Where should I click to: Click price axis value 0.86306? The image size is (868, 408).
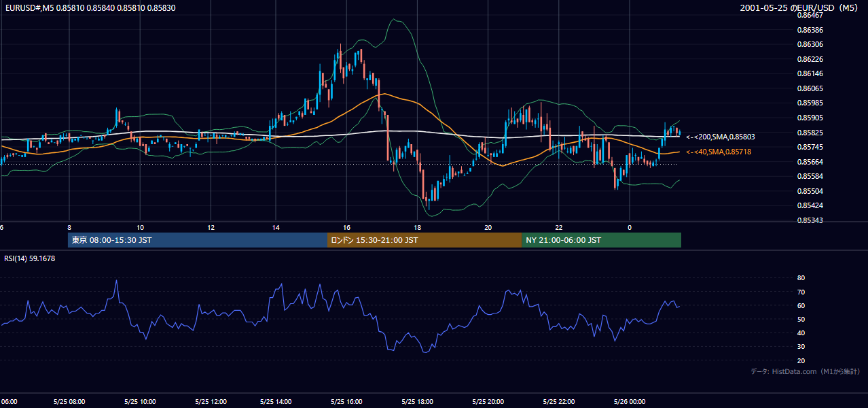click(x=810, y=44)
